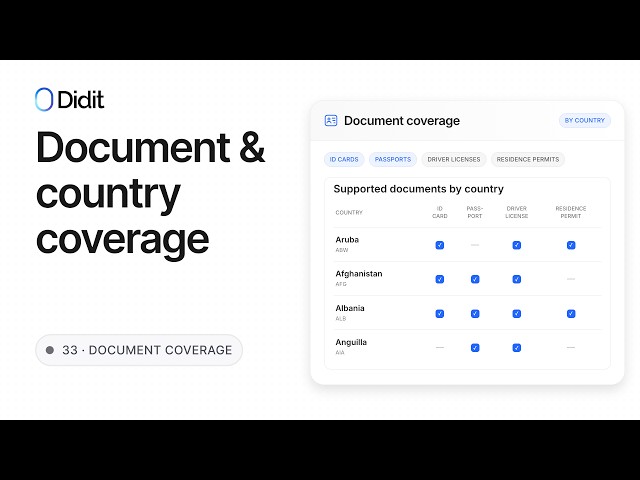Click the Document coverage panel title
The width and height of the screenshot is (640, 480).
[402, 121]
